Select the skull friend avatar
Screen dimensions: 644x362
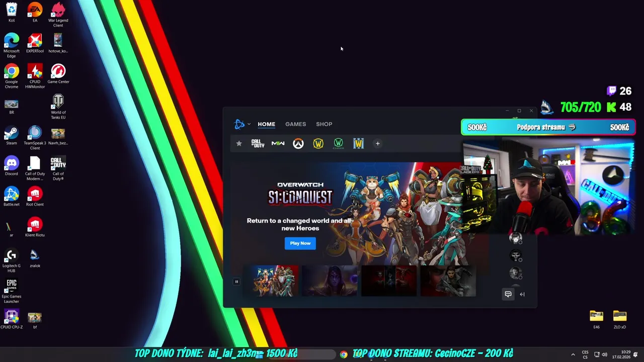[x=515, y=255]
